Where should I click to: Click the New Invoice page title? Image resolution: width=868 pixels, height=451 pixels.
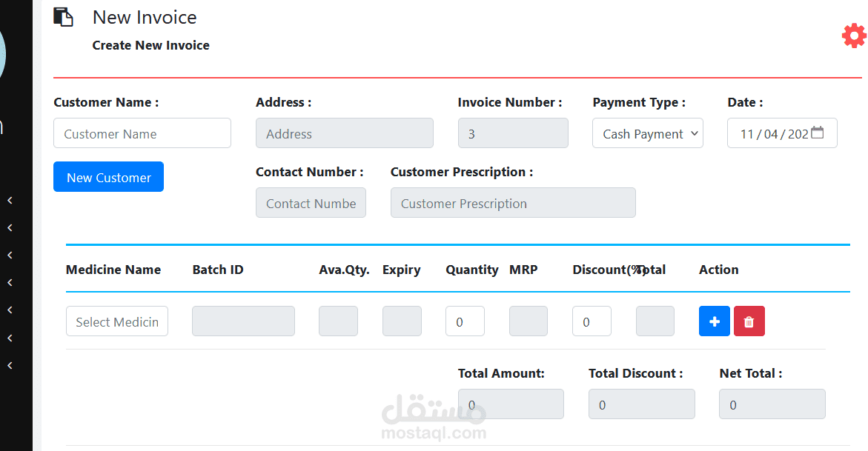click(145, 17)
